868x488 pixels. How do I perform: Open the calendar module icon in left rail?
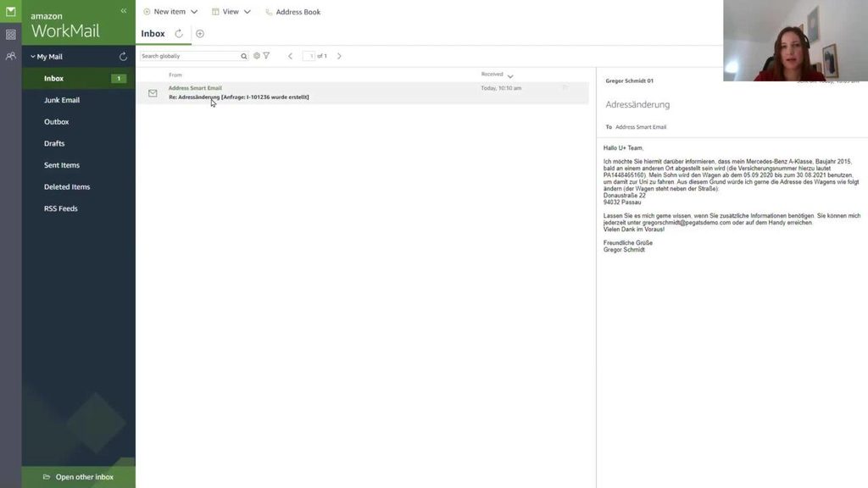[x=10, y=35]
